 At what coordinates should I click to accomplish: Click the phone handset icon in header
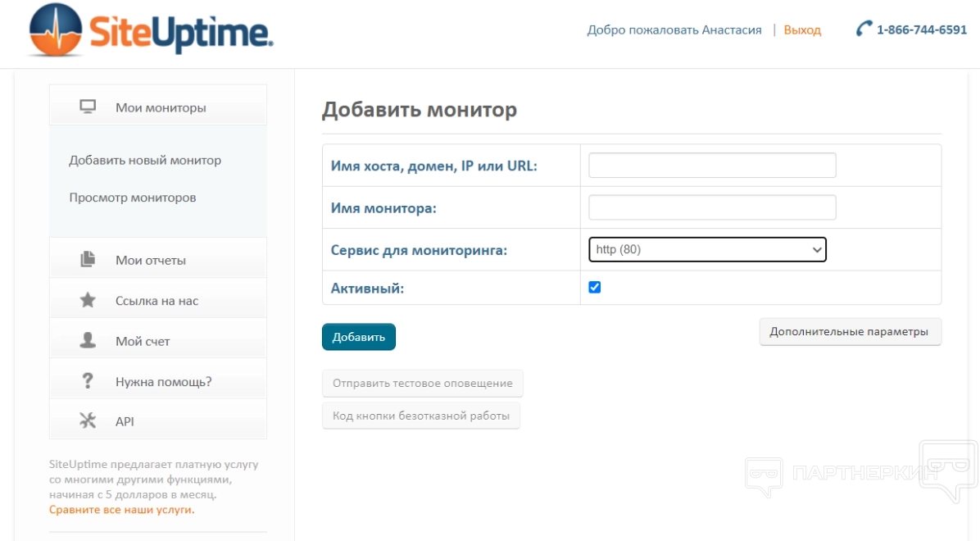[x=864, y=30]
